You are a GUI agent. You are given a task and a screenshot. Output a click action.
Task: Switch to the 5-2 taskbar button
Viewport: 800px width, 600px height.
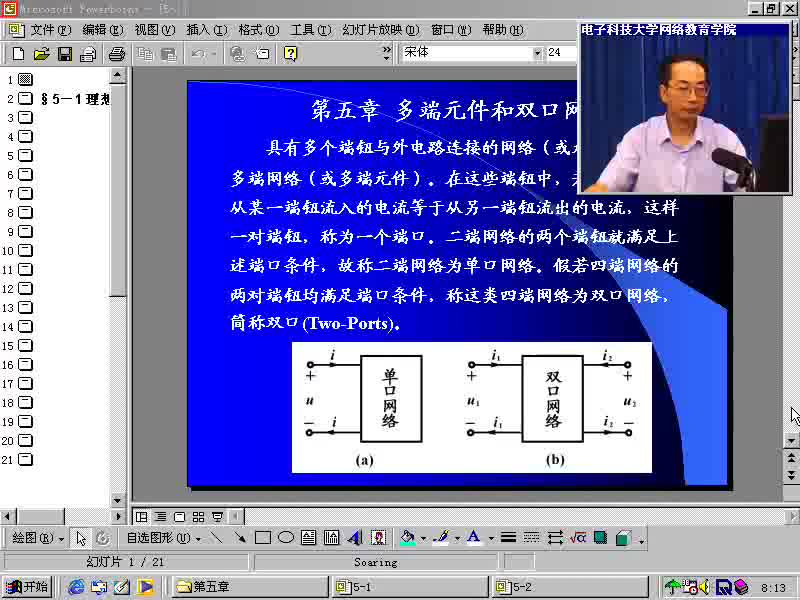click(x=570, y=587)
